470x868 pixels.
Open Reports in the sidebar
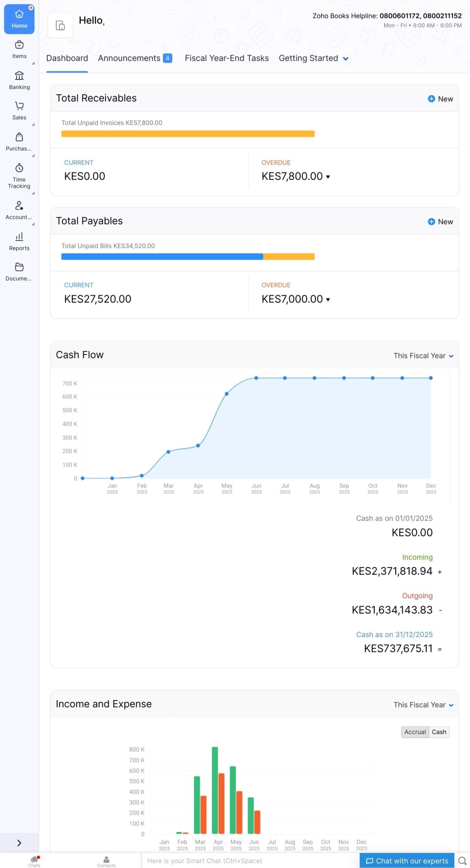pos(19,241)
